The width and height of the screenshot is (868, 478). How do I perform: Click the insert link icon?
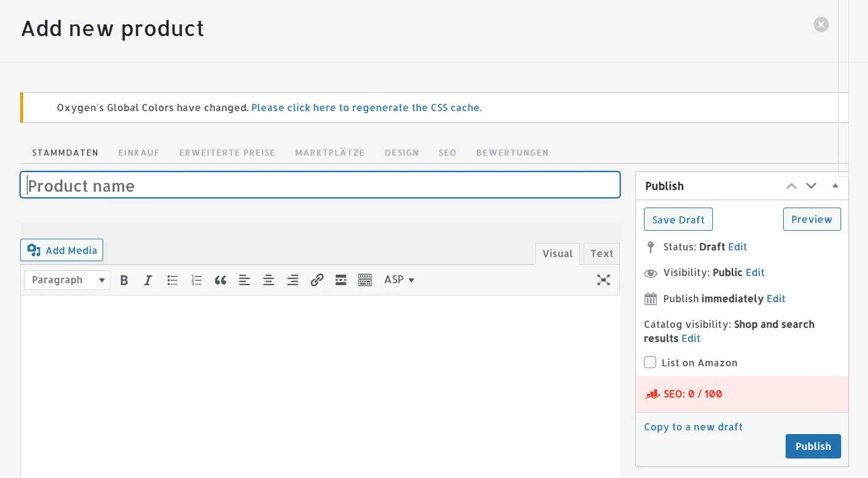point(317,280)
